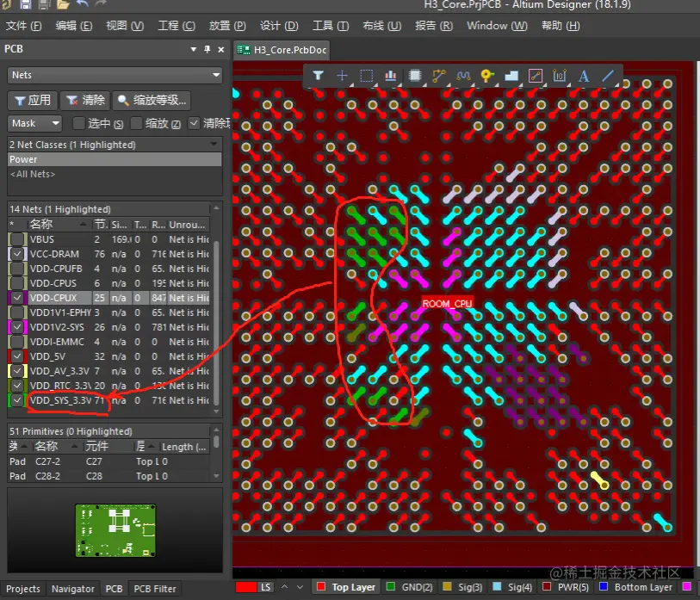700x600 pixels.
Task: Open the 报告 (R) menu
Action: [x=434, y=26]
